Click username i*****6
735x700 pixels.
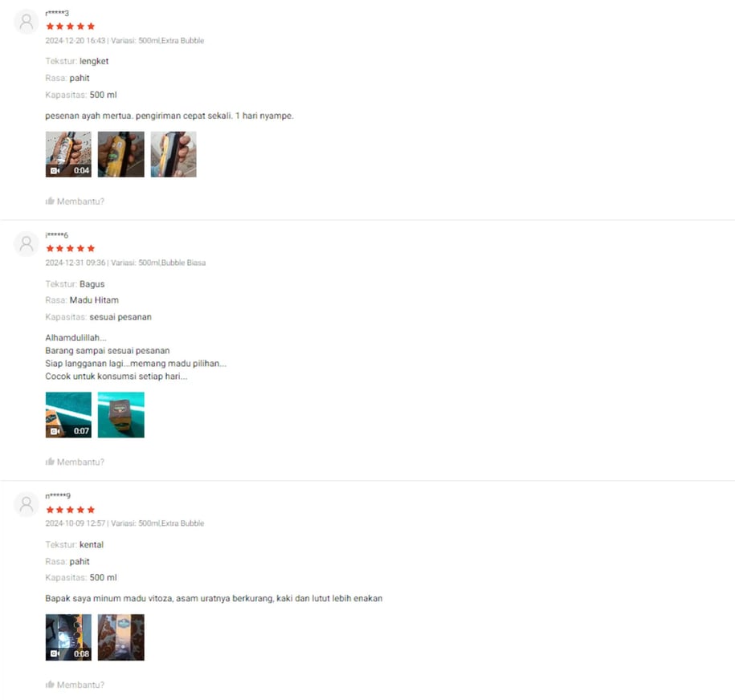(57, 234)
